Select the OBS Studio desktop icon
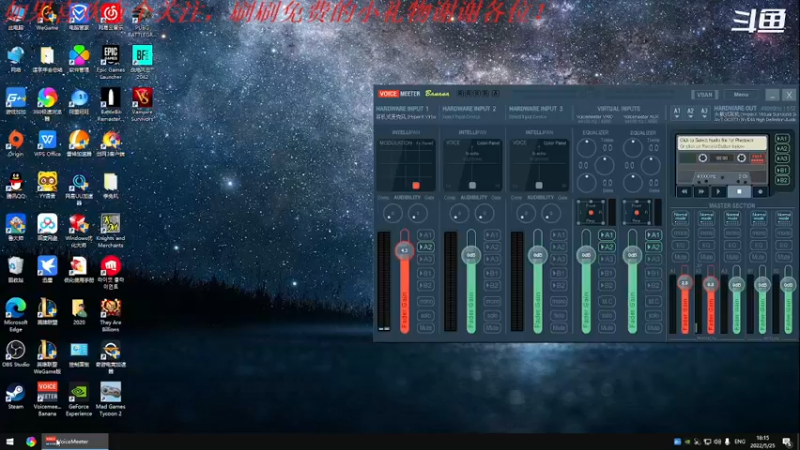Viewport: 800px width, 450px height. coord(16,354)
